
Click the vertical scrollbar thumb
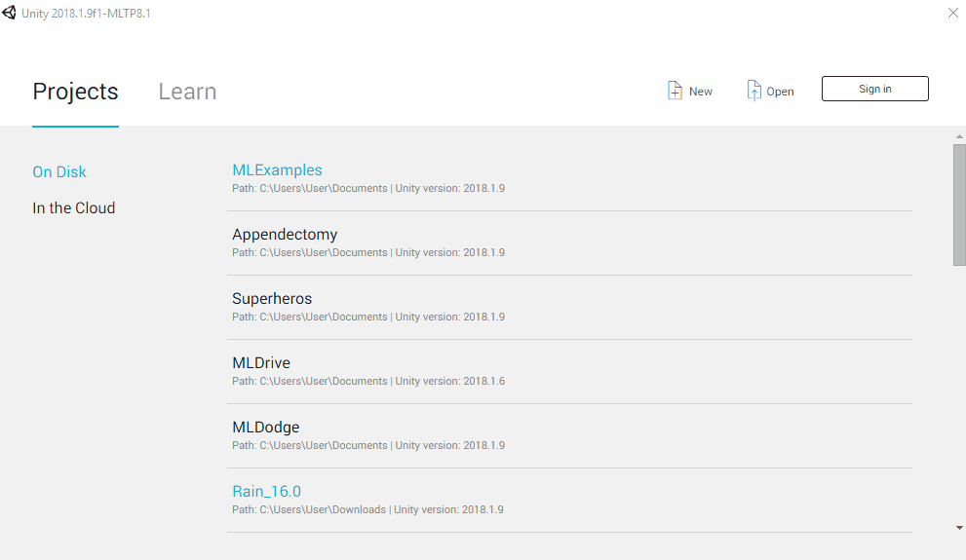959,205
